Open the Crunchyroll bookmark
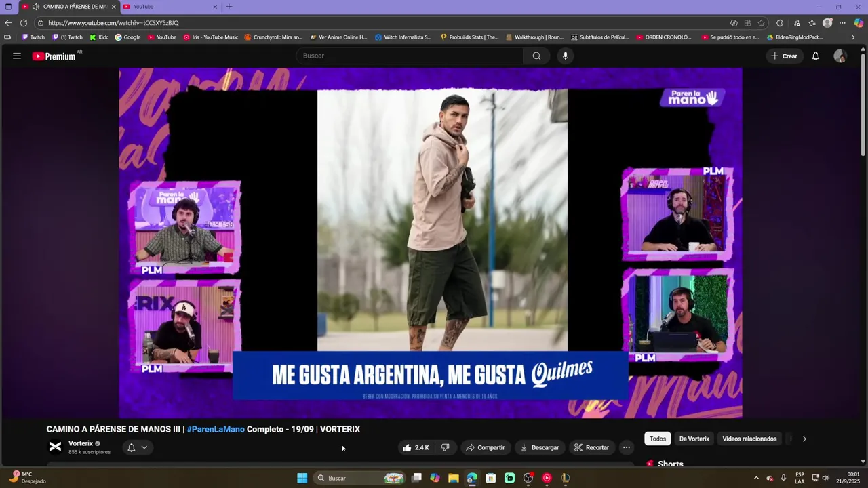This screenshot has width=868, height=488. 273,37
